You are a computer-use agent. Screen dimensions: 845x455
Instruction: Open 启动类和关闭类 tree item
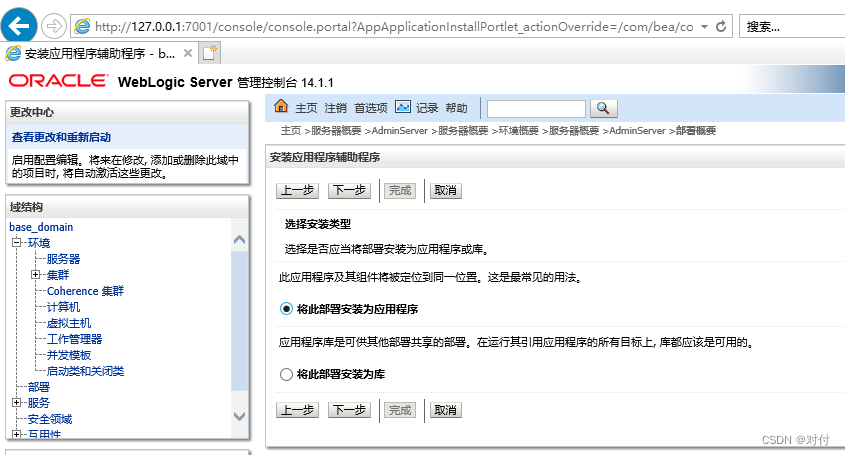[x=85, y=371]
